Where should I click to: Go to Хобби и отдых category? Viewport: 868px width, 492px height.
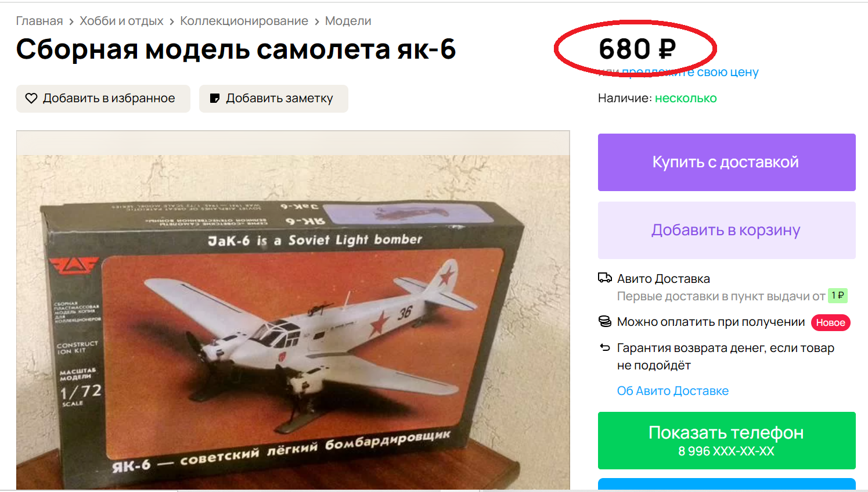(x=121, y=21)
